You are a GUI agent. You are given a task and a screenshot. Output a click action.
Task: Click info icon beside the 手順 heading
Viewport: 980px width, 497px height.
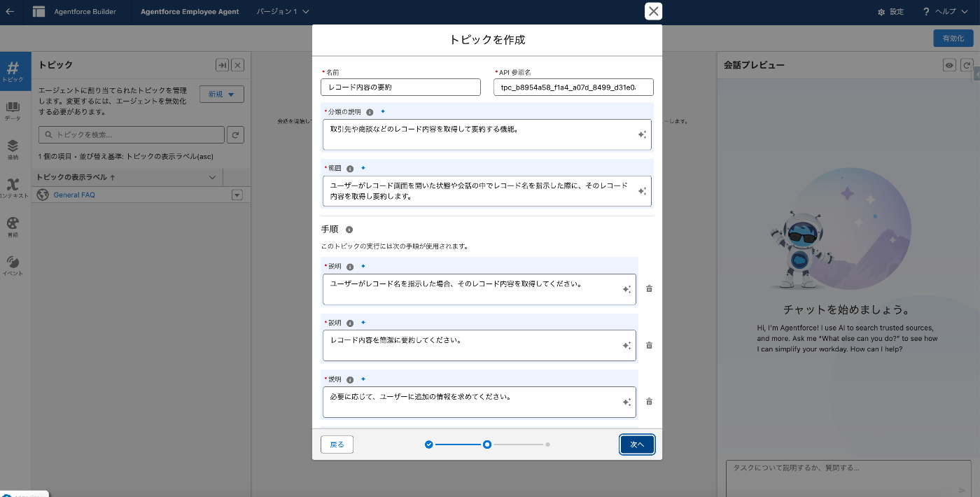click(349, 230)
